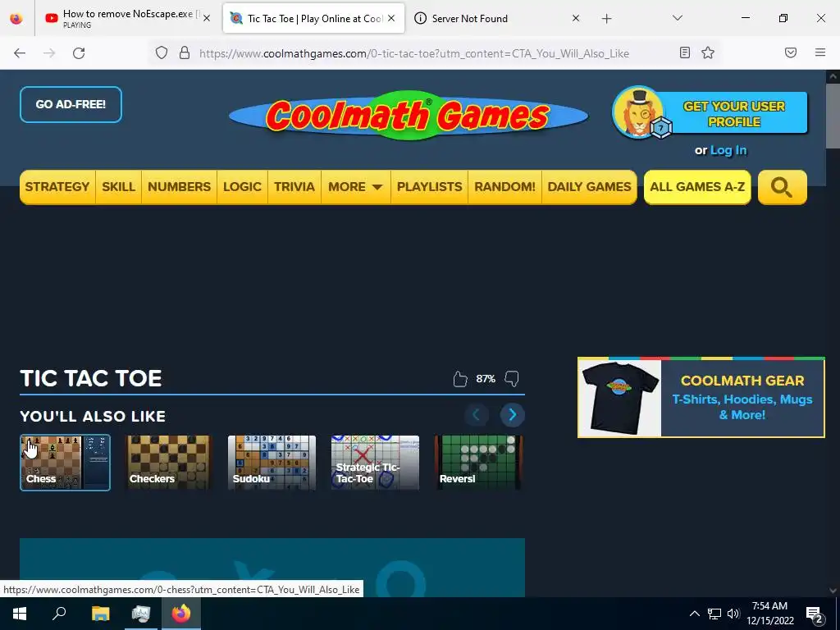The width and height of the screenshot is (840, 630).
Task: Open the Reversi game thumbnail
Action: coord(478,463)
